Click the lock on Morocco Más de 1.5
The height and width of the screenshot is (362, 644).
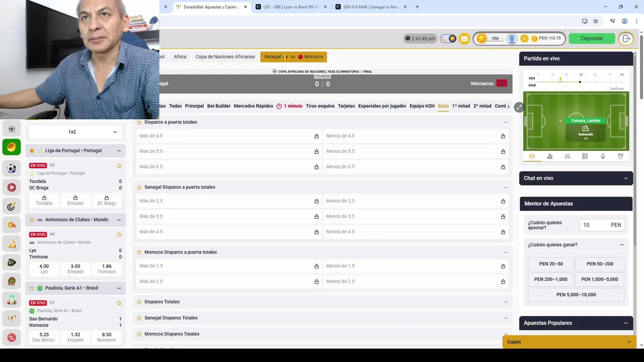click(x=316, y=266)
